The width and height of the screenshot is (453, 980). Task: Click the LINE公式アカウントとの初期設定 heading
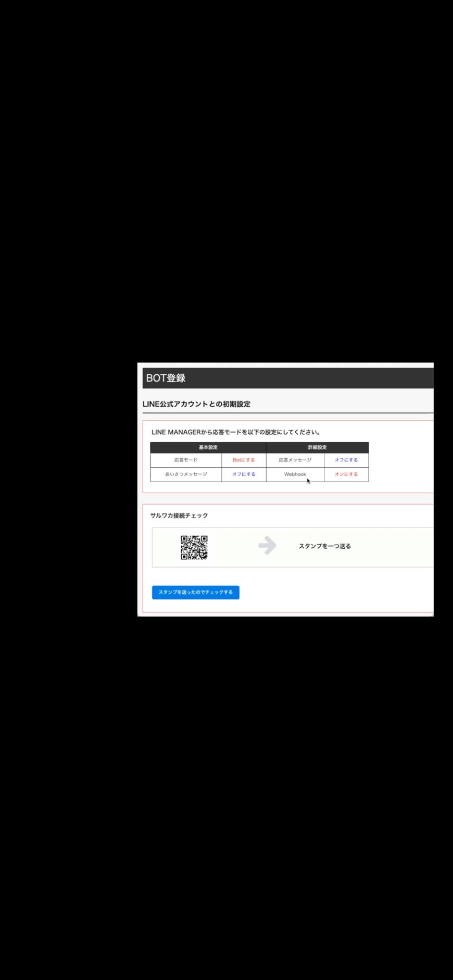[196, 404]
